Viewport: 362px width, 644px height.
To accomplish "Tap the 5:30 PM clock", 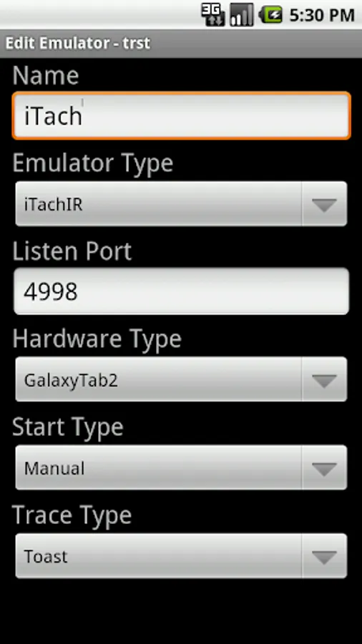I will [322, 16].
